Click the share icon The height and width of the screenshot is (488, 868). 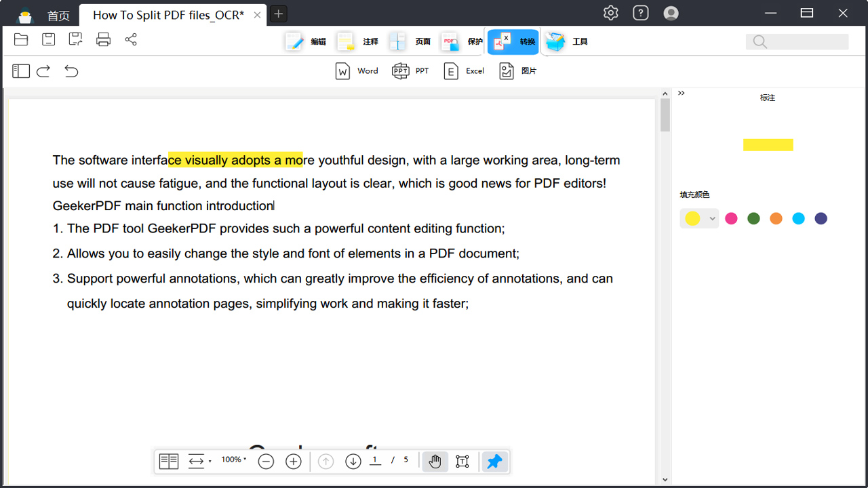[131, 39]
